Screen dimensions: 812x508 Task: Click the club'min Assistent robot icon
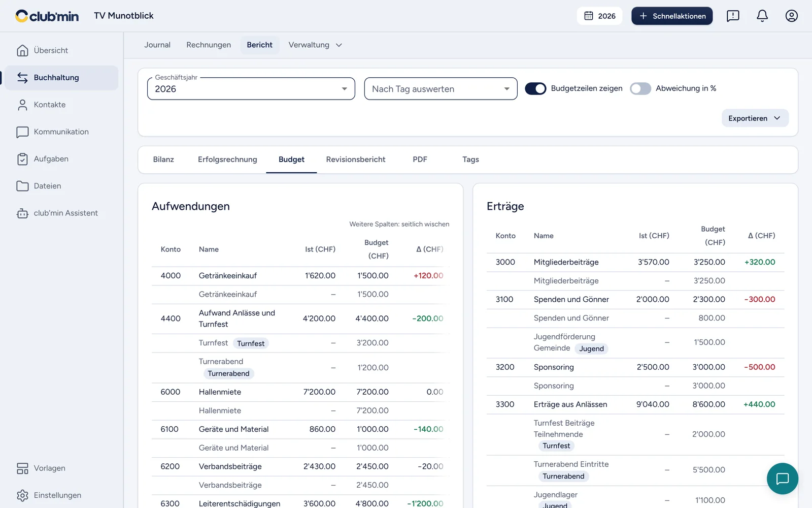click(22, 213)
